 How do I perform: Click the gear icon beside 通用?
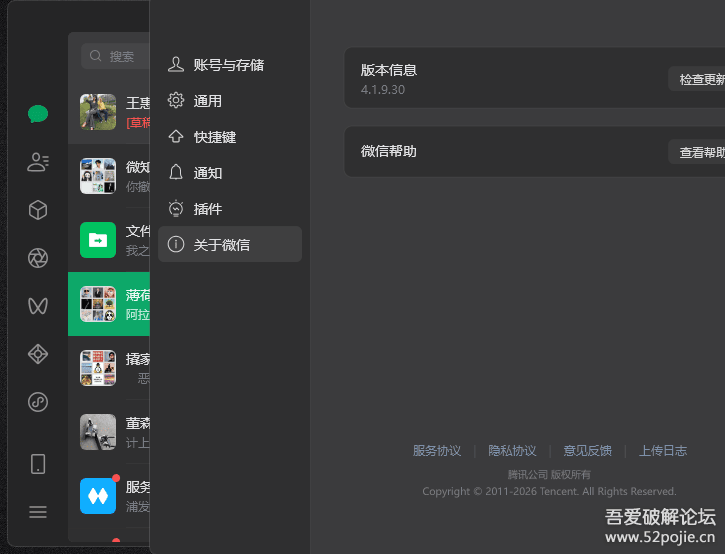tap(176, 100)
